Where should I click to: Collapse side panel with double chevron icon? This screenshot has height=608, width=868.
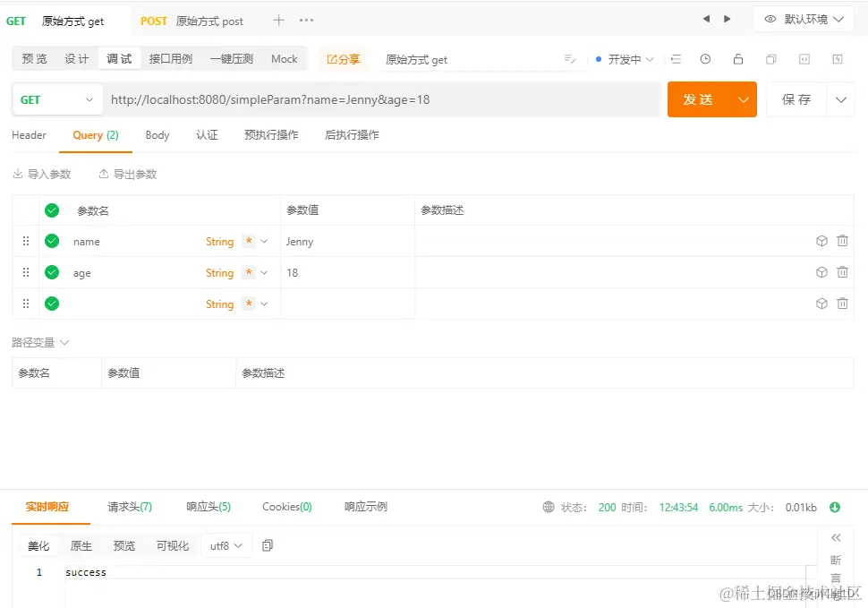pyautogui.click(x=836, y=537)
